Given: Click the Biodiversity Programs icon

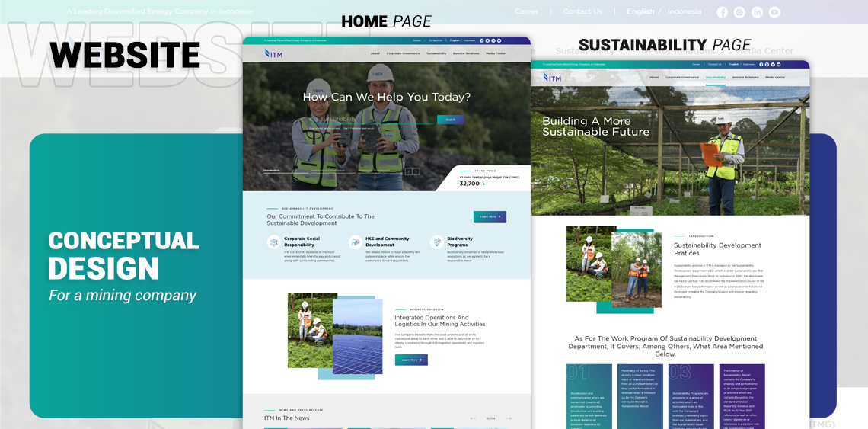Looking at the screenshot, I should pyautogui.click(x=437, y=242).
